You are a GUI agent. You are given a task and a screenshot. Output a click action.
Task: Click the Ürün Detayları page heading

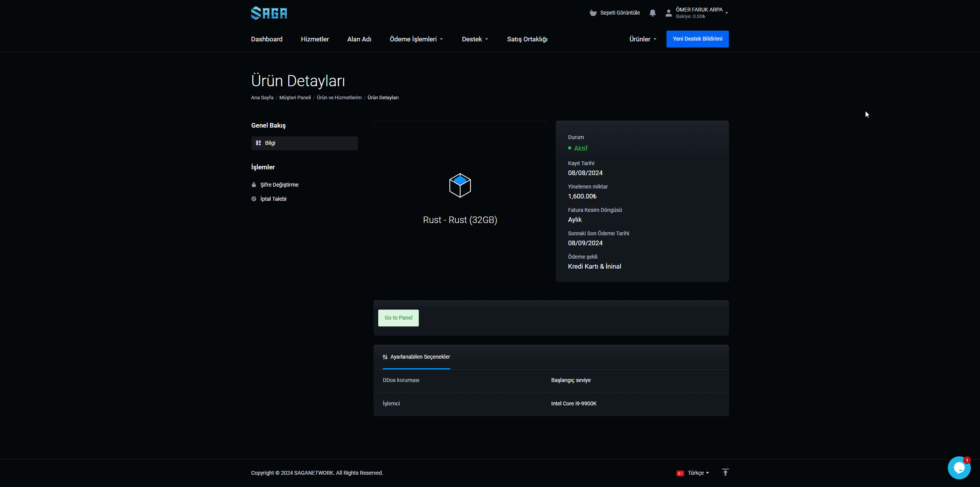298,81
